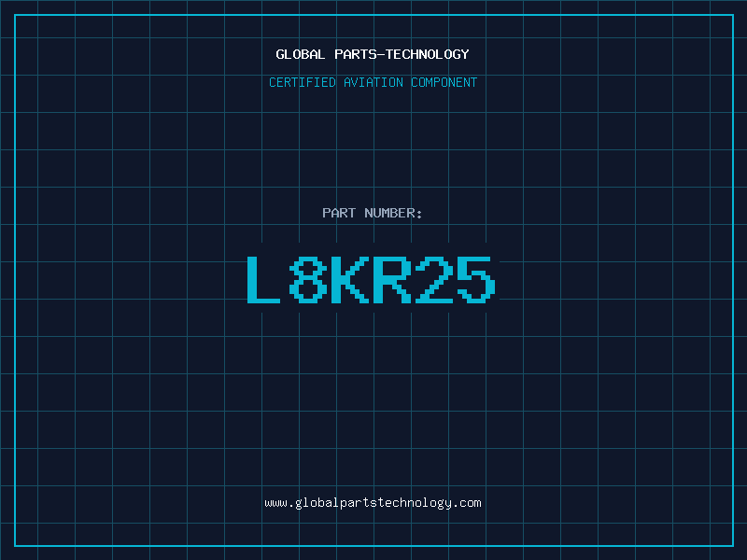Select the part number L8KR25

point(372,279)
